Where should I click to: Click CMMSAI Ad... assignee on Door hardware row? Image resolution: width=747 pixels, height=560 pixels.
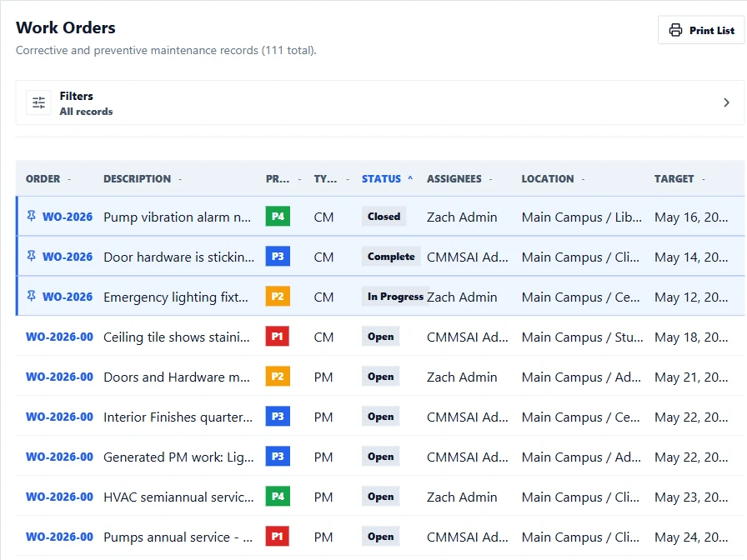tap(468, 257)
